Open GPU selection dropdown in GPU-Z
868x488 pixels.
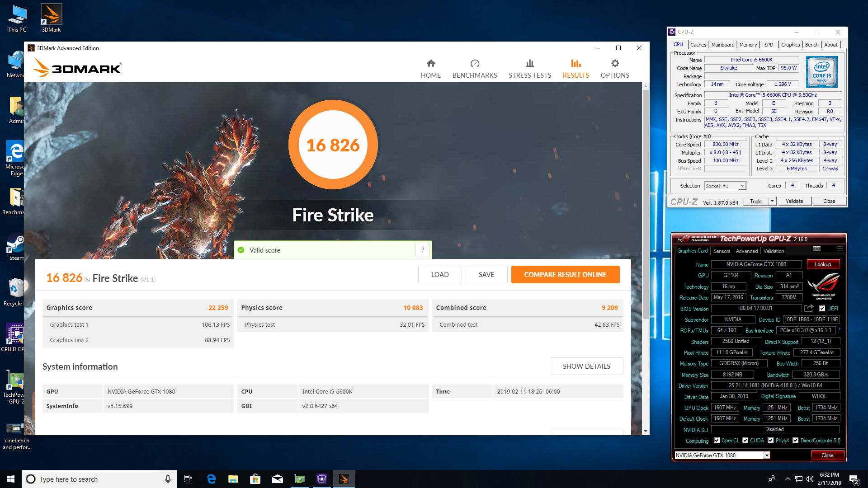pyautogui.click(x=766, y=455)
